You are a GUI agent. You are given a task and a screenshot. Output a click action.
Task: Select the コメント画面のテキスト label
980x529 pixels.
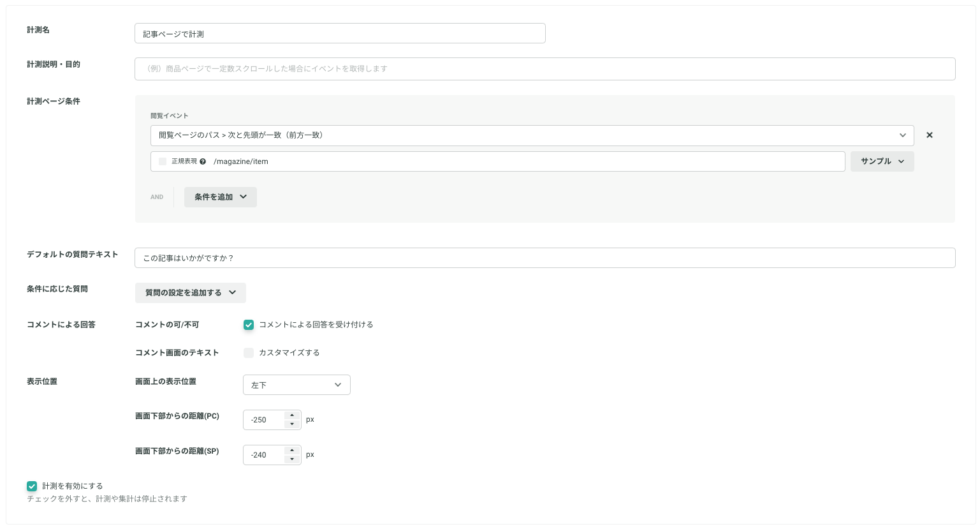177,353
